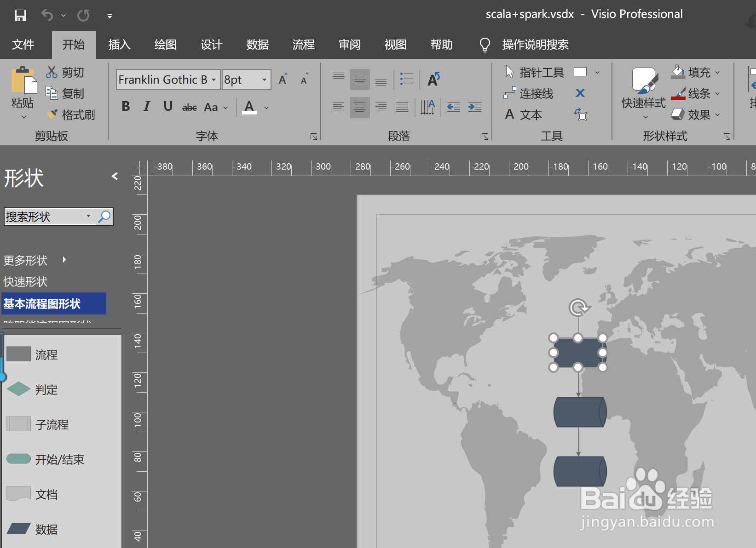Image resolution: width=756 pixels, height=548 pixels.
Task: Open the Customize Quick Access Toolbar arrow
Action: (x=110, y=16)
